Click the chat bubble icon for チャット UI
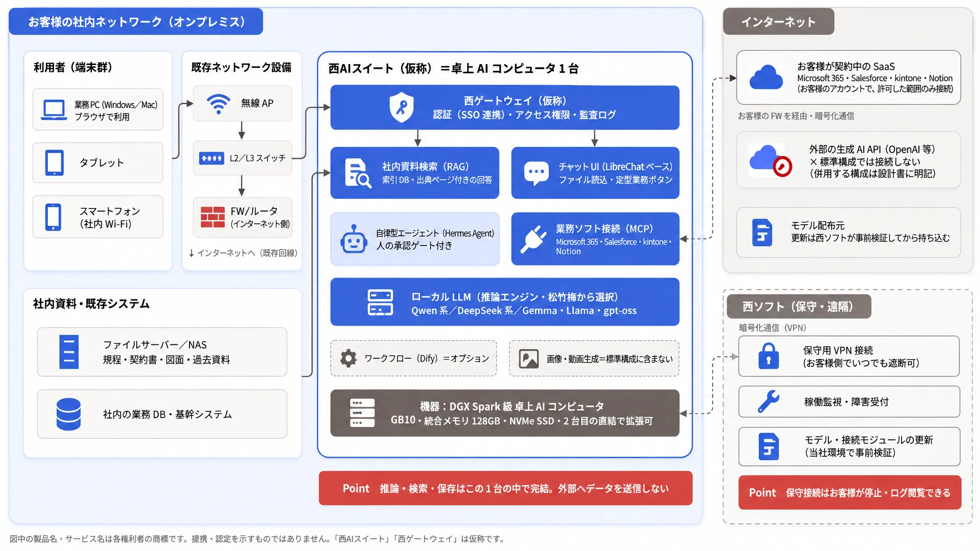 click(536, 174)
